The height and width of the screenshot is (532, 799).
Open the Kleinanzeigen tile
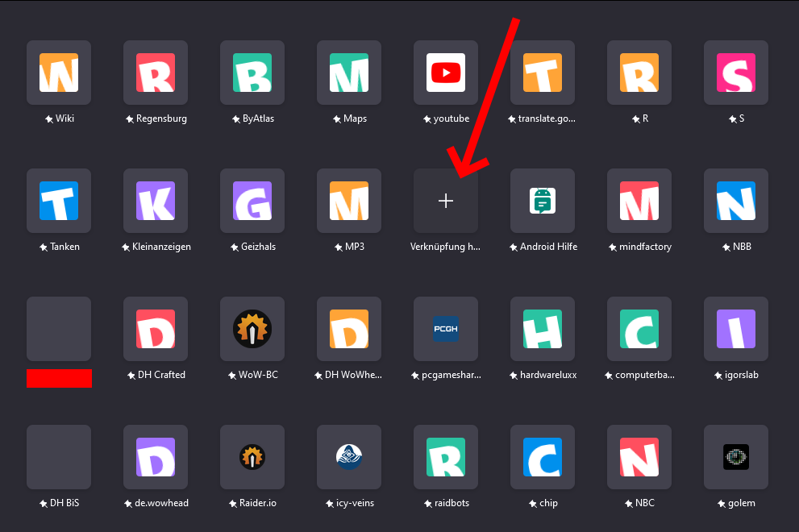pos(156,201)
